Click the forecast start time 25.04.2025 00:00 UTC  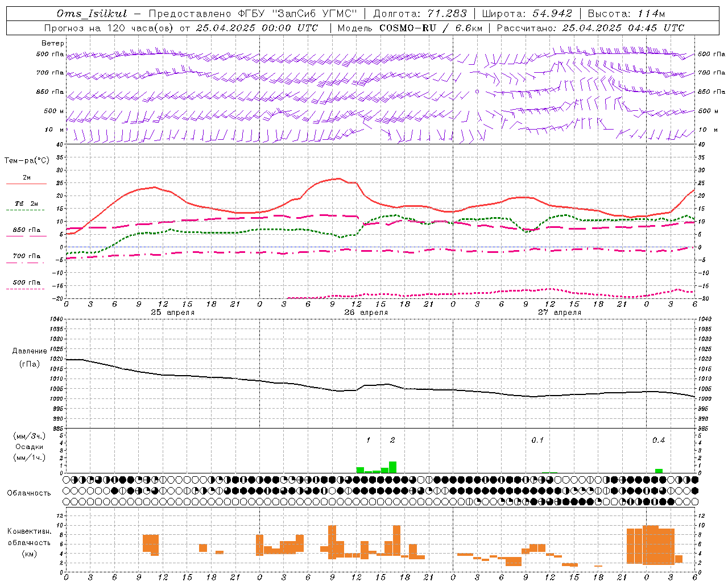[257, 28]
